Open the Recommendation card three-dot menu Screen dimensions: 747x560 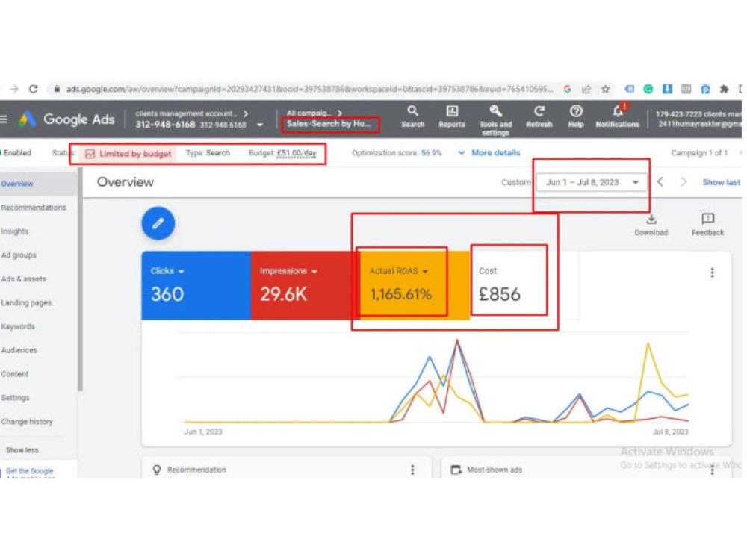(x=412, y=470)
